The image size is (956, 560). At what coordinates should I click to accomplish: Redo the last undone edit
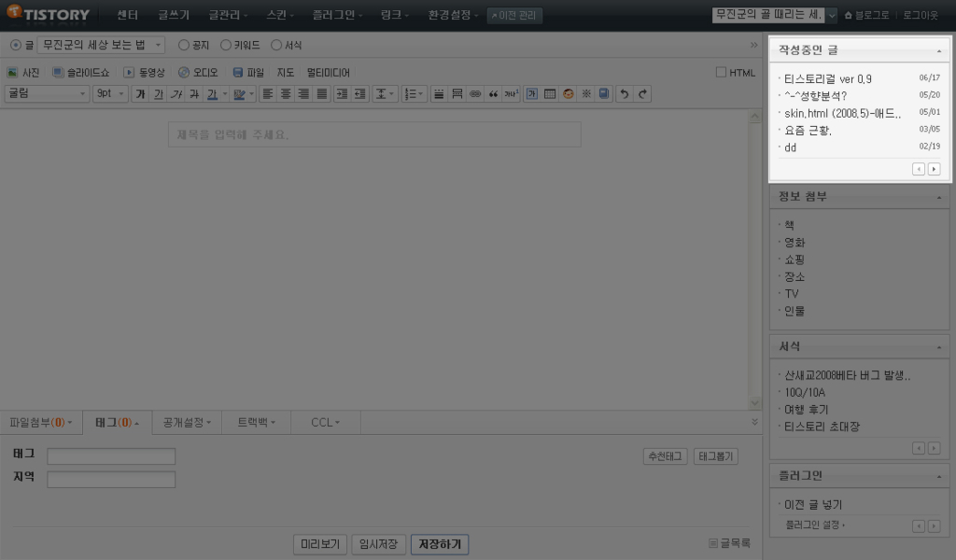coord(642,94)
